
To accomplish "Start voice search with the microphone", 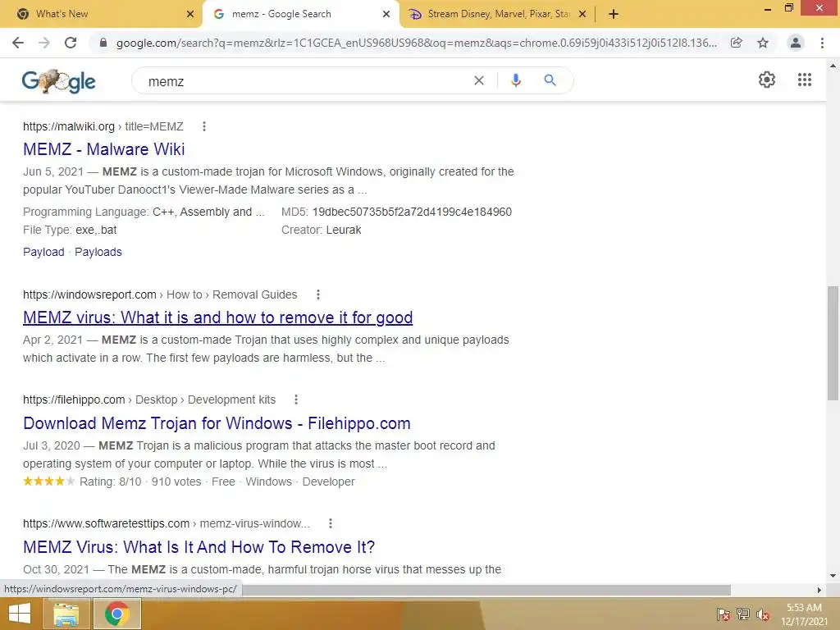I will pos(516,80).
